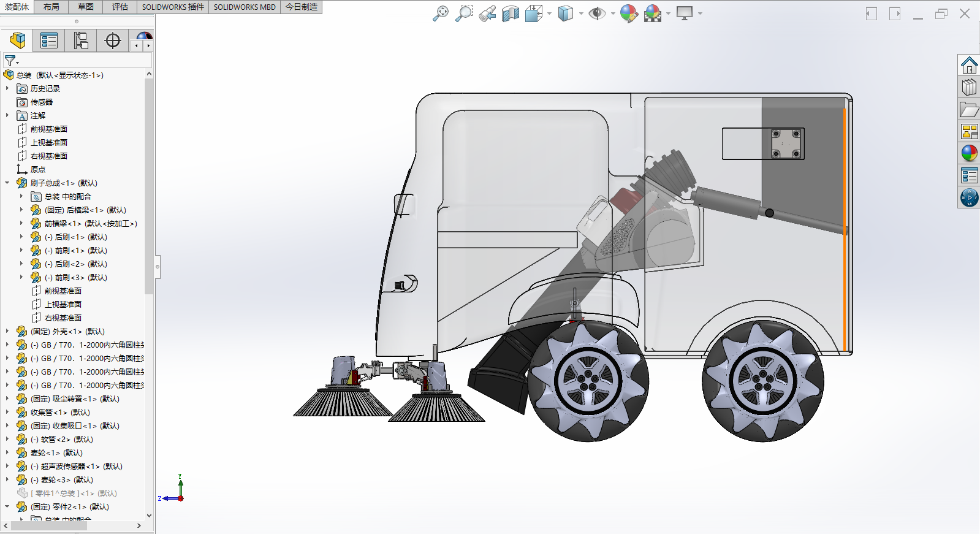Image resolution: width=980 pixels, height=534 pixels.
Task: Expand the (固定) 外壳<1> tree node
Action: coord(7,331)
